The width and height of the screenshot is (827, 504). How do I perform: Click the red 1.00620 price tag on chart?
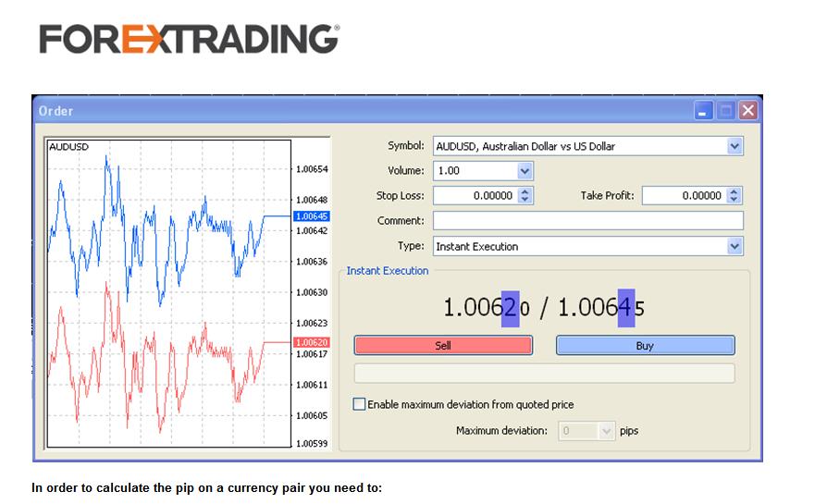coord(311,343)
